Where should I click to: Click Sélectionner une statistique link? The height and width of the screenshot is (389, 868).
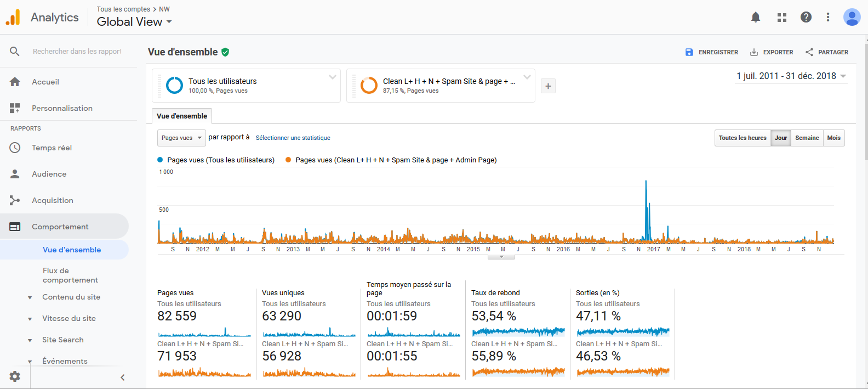293,138
